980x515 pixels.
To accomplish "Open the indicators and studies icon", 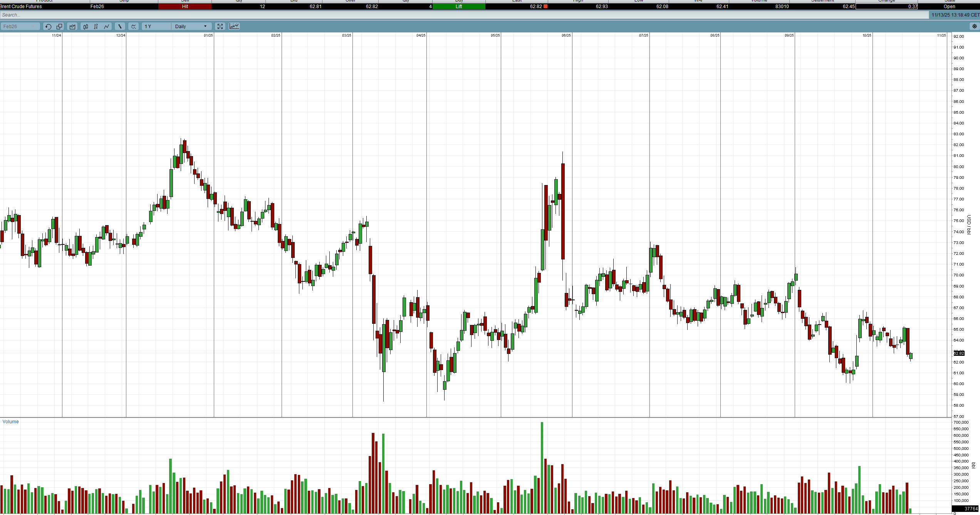I will (133, 27).
